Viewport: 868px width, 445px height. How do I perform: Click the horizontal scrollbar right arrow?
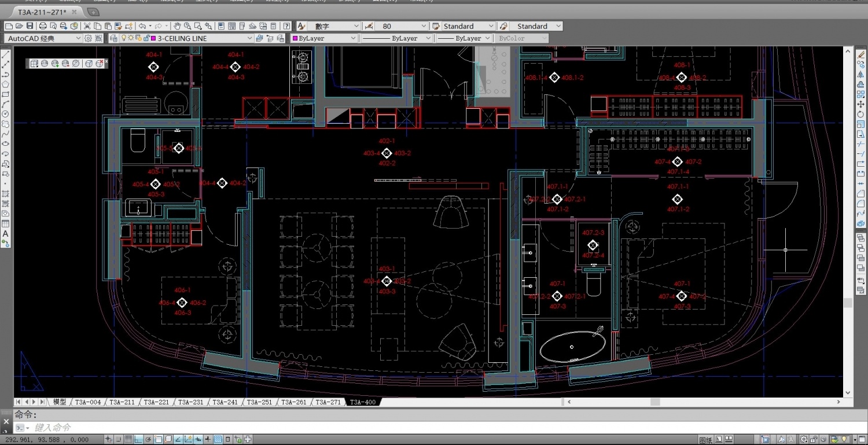[x=839, y=402]
